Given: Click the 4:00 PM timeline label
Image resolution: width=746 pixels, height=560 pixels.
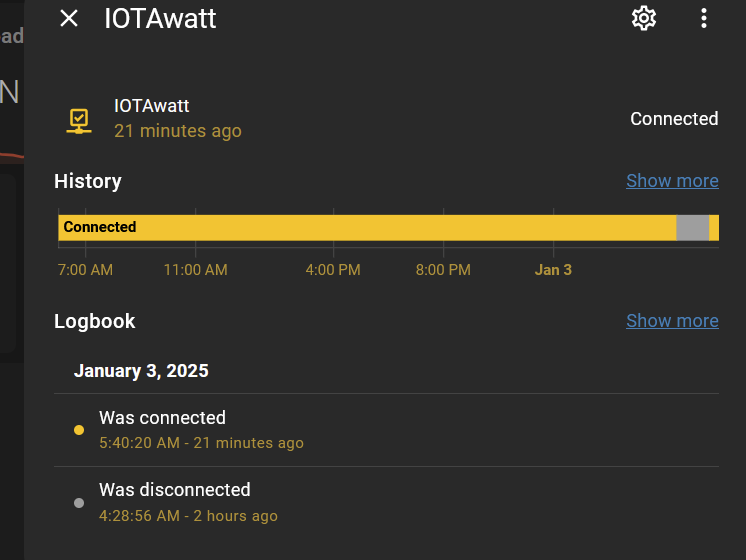Looking at the screenshot, I should pyautogui.click(x=333, y=270).
